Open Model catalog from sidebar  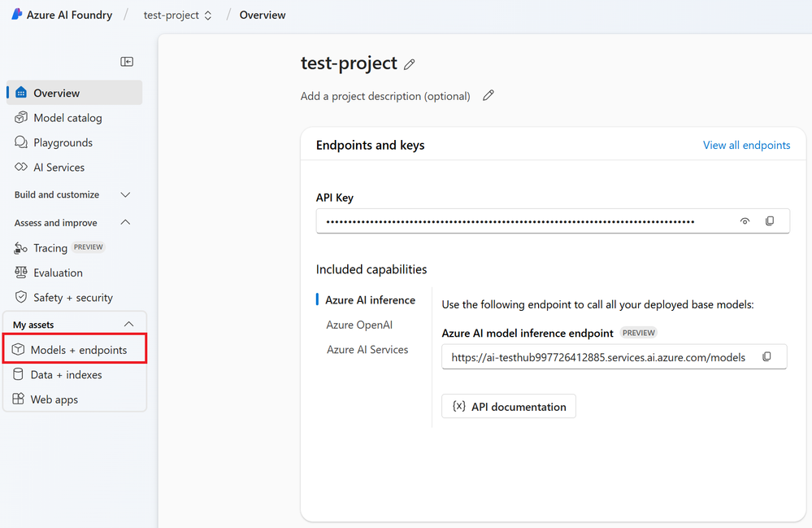[x=67, y=118]
